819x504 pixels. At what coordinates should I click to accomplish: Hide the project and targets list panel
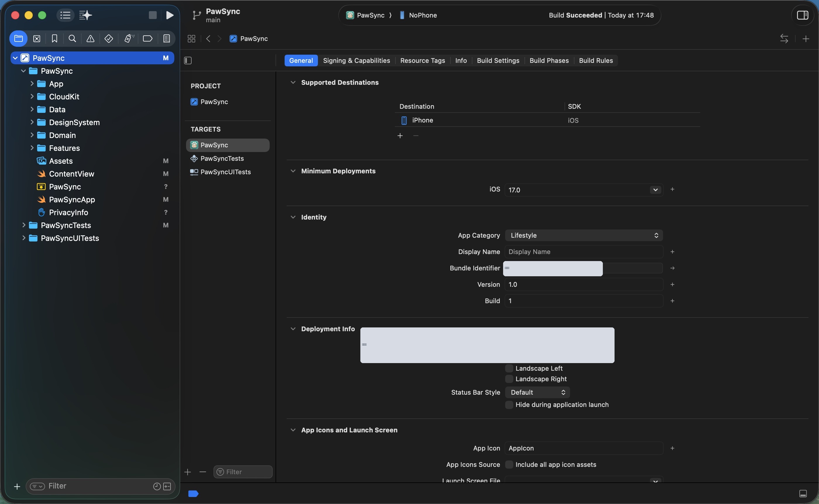tap(188, 60)
